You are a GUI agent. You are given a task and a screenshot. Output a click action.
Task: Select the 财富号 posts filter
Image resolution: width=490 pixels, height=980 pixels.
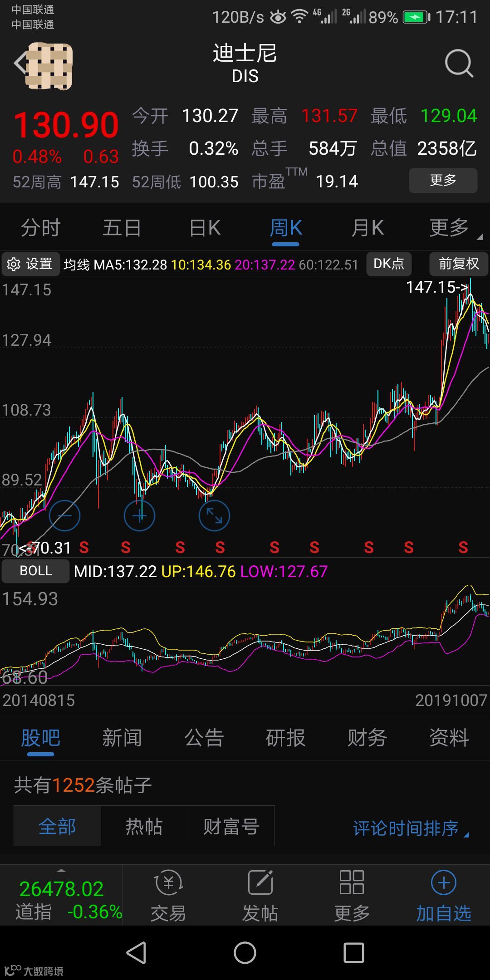231,826
